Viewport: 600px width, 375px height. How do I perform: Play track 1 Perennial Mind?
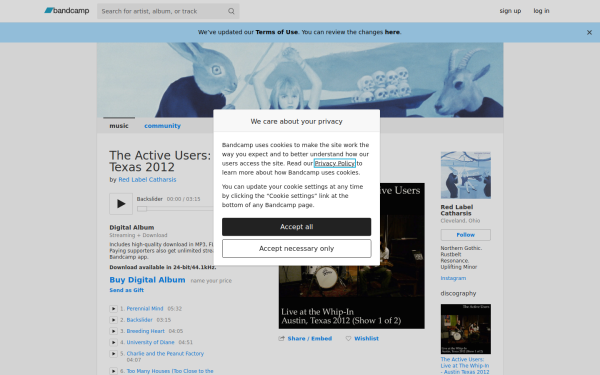click(x=113, y=309)
